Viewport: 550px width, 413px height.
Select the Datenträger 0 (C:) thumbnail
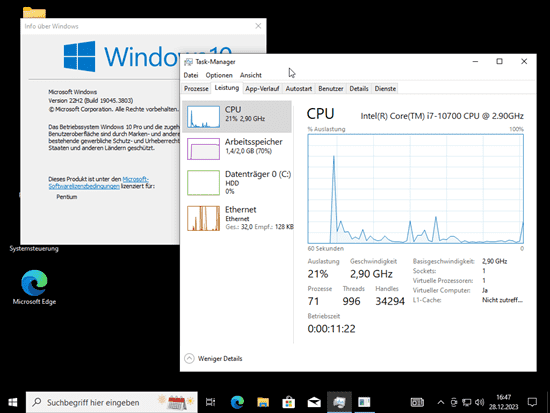[203, 182]
